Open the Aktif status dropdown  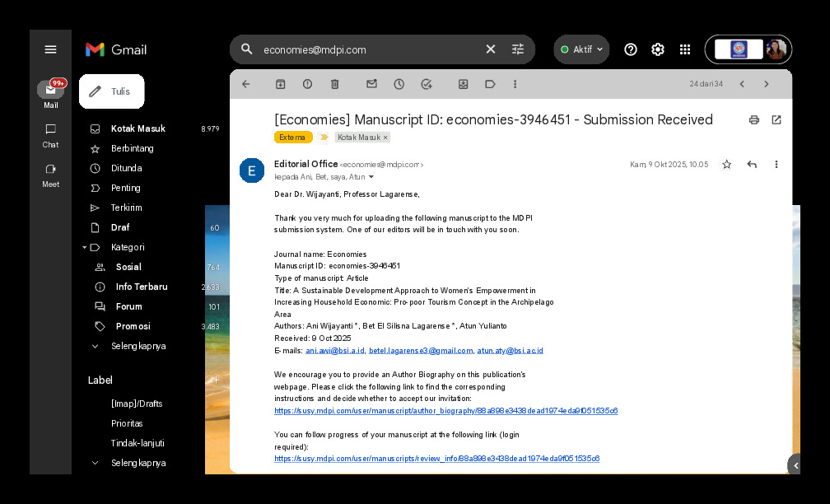tap(581, 49)
